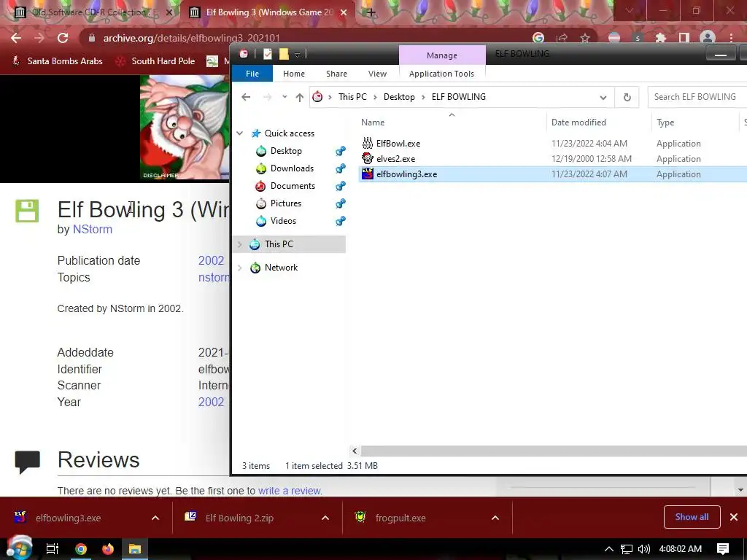
Task: Click the 2002 Publication date link
Action: click(x=211, y=260)
